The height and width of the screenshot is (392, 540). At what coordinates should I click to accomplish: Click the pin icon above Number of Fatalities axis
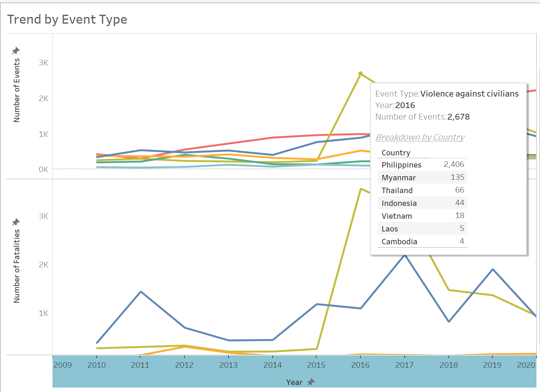[16, 222]
